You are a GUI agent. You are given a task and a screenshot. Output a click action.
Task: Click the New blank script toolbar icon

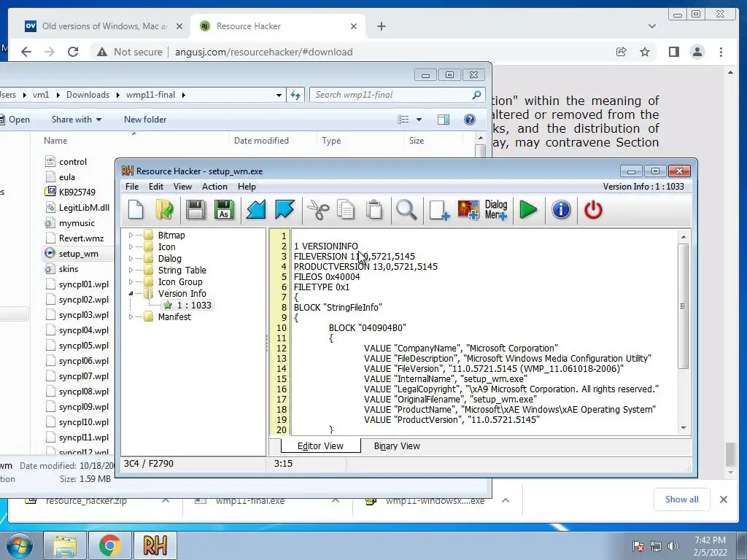[x=136, y=210]
